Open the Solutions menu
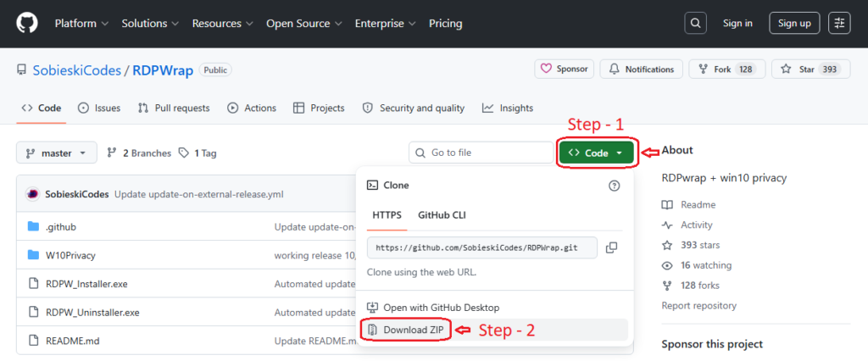This screenshot has width=868, height=361. (x=149, y=23)
